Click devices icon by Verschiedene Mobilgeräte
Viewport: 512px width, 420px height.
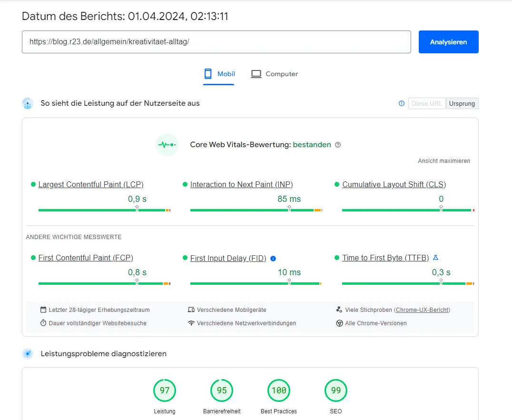[x=191, y=310]
